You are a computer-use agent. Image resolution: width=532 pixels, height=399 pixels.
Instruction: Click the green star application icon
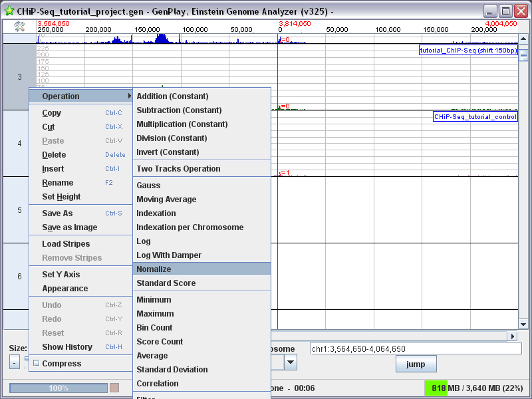coord(9,11)
